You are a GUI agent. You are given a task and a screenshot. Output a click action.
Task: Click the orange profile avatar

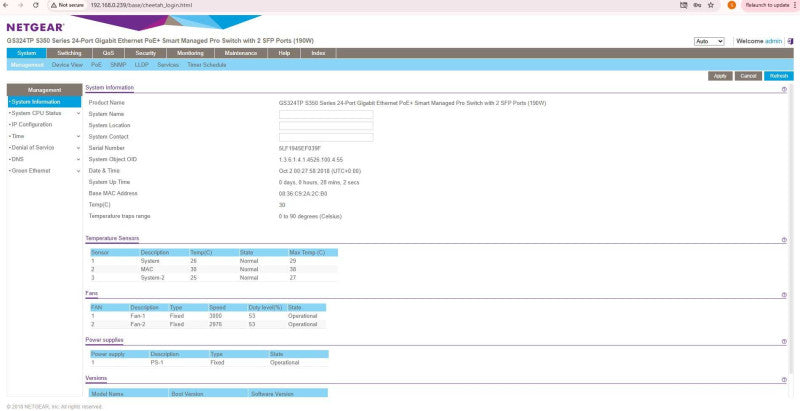[732, 5]
